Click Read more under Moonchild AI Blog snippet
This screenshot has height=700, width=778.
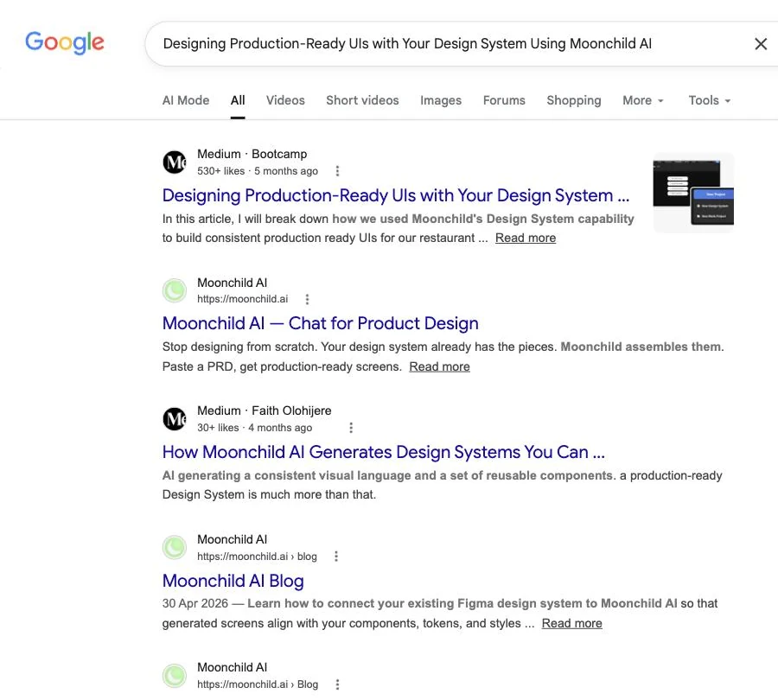(x=571, y=624)
